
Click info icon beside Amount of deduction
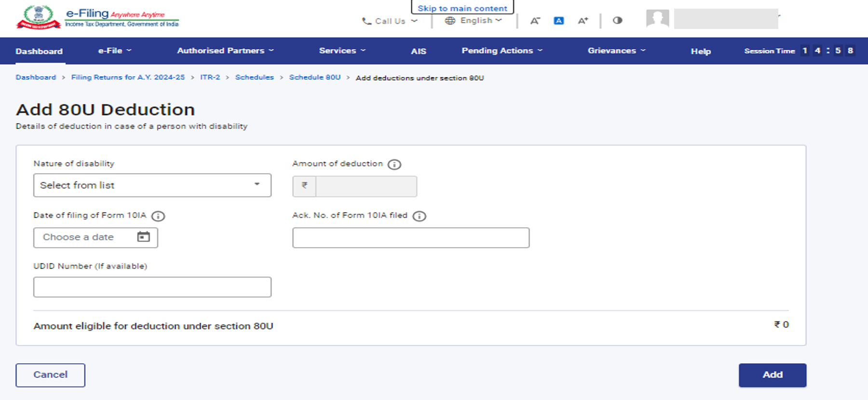point(394,165)
